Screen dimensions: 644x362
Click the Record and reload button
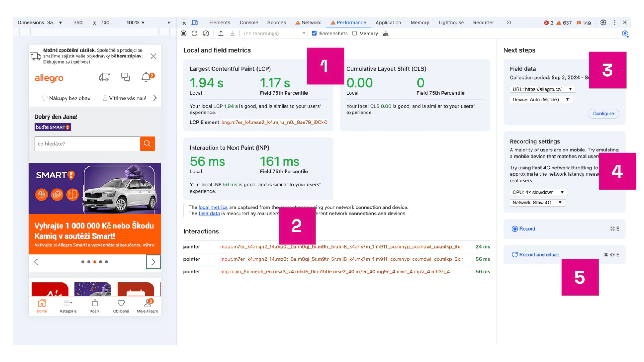click(x=539, y=254)
